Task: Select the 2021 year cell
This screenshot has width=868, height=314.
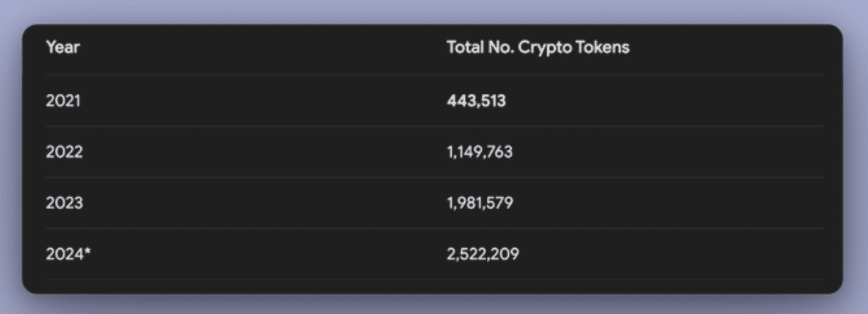Action: (x=63, y=101)
